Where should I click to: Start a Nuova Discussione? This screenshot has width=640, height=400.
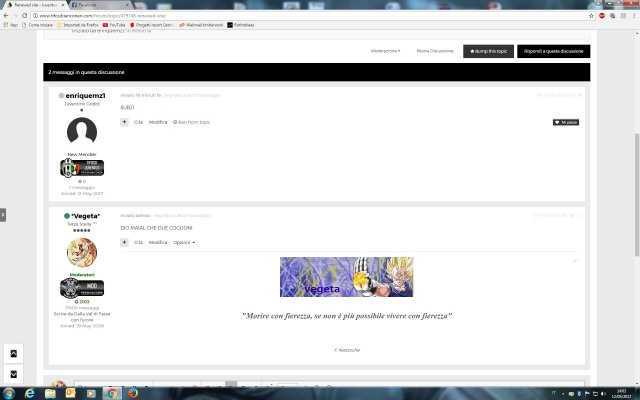(435, 51)
